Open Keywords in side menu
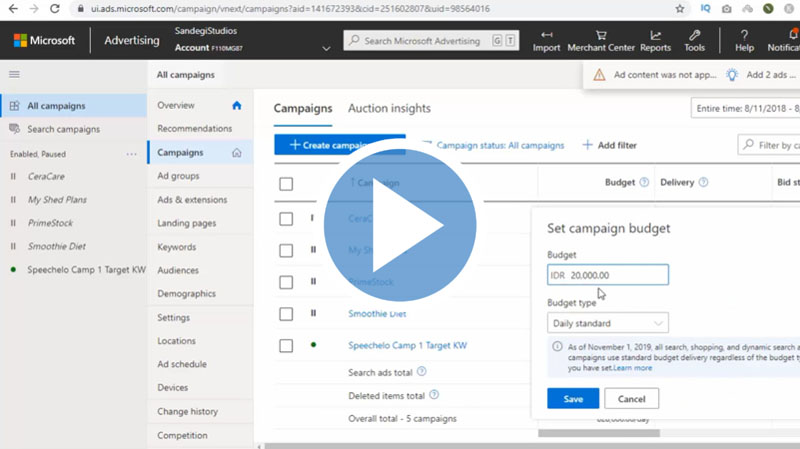This screenshot has width=800, height=449. (177, 247)
